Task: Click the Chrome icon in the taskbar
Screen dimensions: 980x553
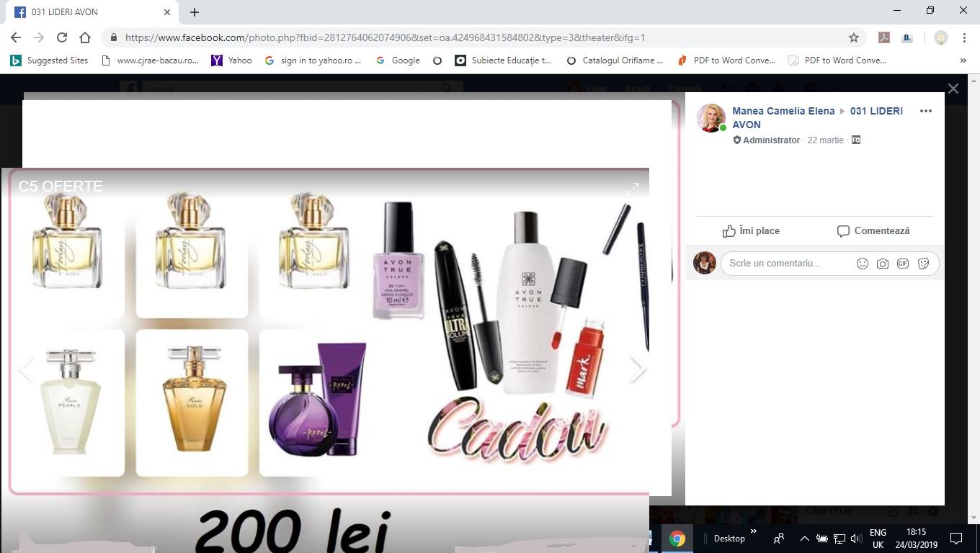Action: tap(677, 539)
